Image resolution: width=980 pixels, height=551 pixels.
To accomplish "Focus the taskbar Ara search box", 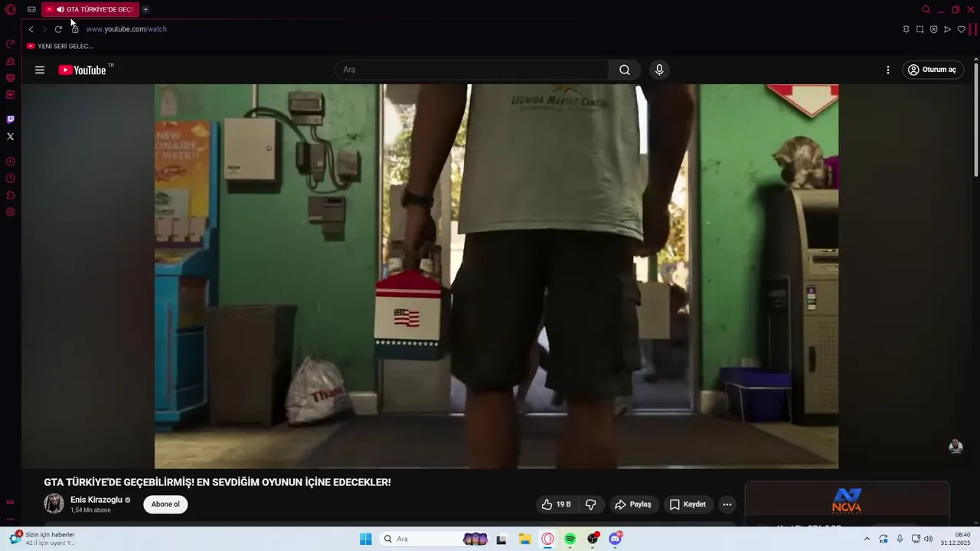I will pos(435,539).
